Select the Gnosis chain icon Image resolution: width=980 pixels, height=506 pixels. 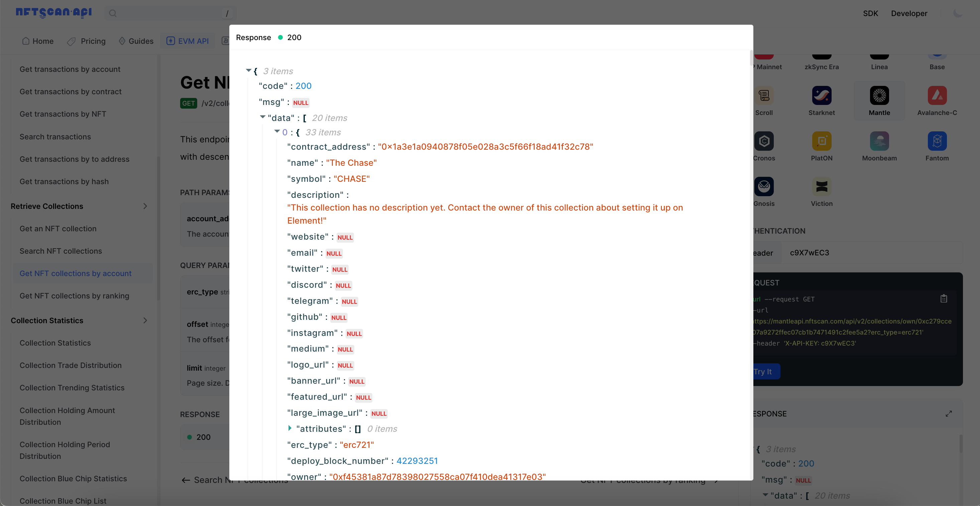pos(764,186)
